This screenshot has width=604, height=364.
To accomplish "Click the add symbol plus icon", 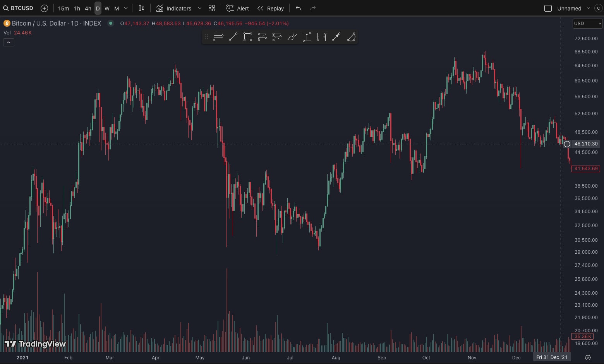I will point(44,8).
